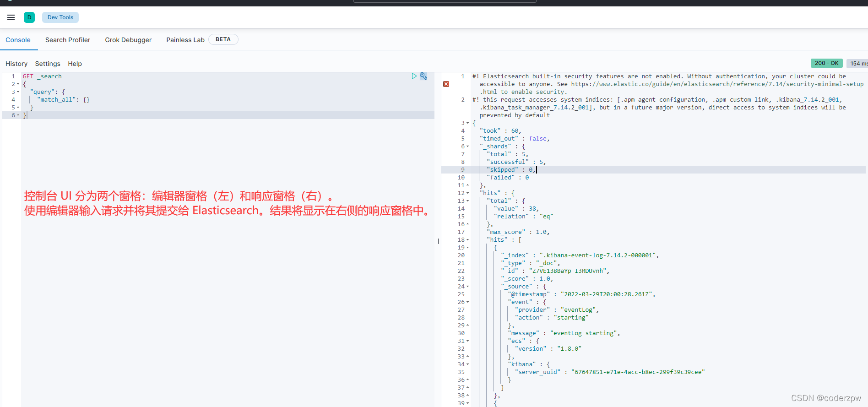Open the hamburger navigation menu
Image resolution: width=868 pixels, height=407 pixels.
[x=11, y=17]
